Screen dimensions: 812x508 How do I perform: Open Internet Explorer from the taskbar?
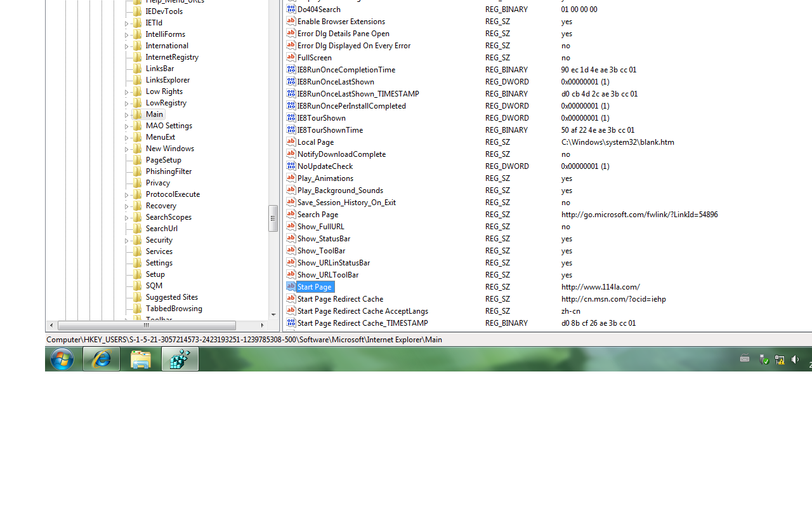point(101,359)
